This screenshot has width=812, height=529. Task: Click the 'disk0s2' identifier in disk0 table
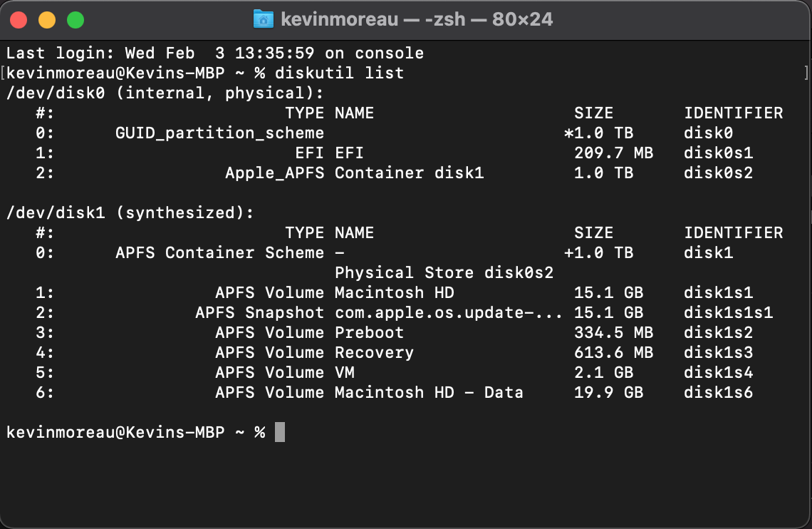tap(718, 173)
